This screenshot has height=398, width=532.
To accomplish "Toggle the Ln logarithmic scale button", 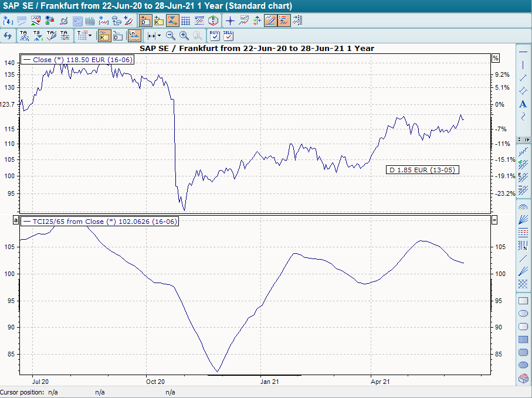I will pos(134,36).
